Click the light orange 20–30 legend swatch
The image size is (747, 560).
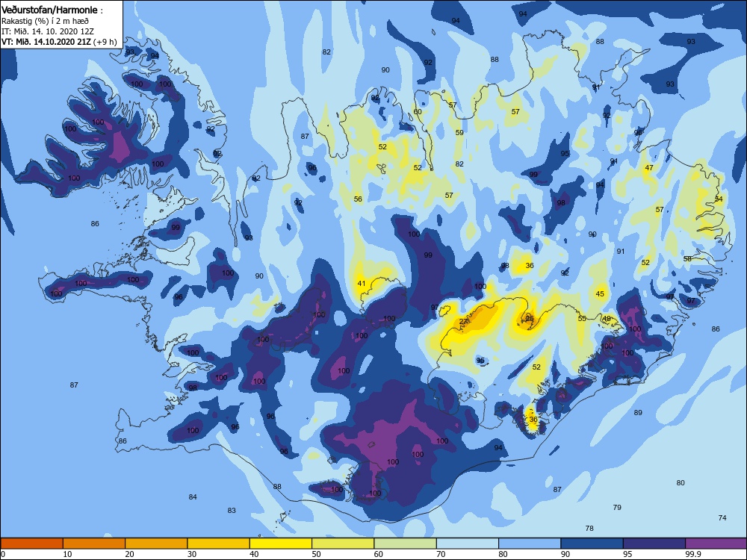[x=156, y=544]
